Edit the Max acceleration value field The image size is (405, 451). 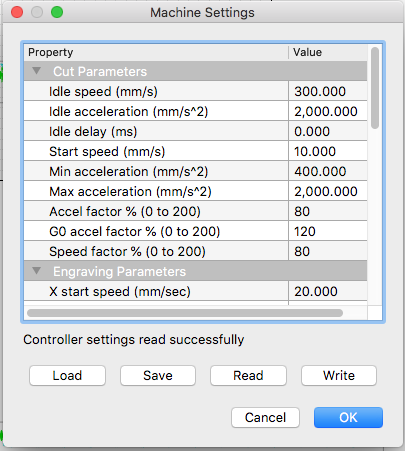pos(328,191)
